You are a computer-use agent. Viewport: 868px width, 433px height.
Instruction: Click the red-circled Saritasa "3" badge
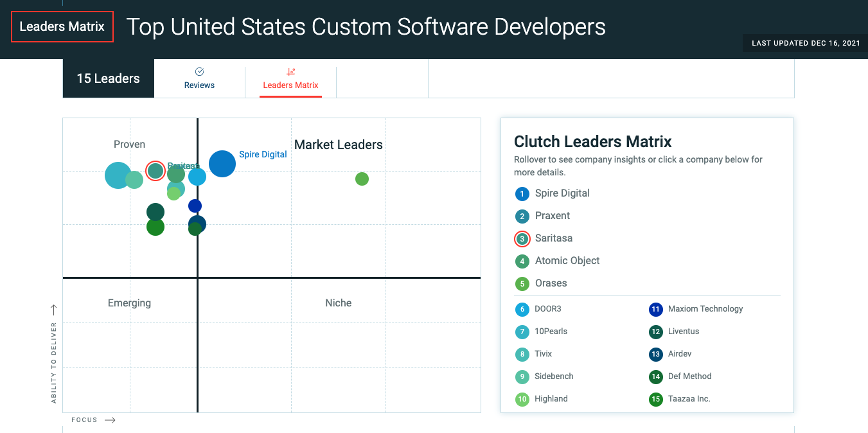[522, 238]
